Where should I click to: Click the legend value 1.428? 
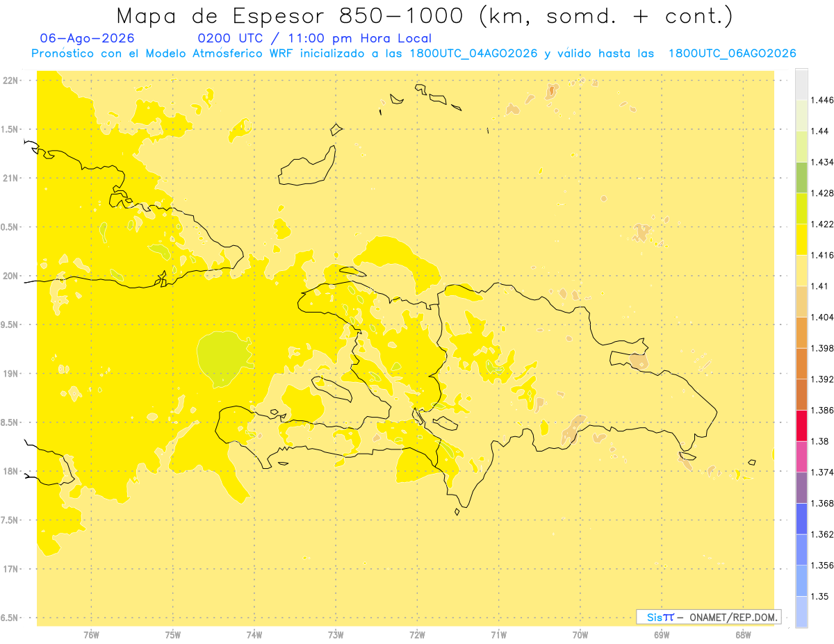coord(822,193)
